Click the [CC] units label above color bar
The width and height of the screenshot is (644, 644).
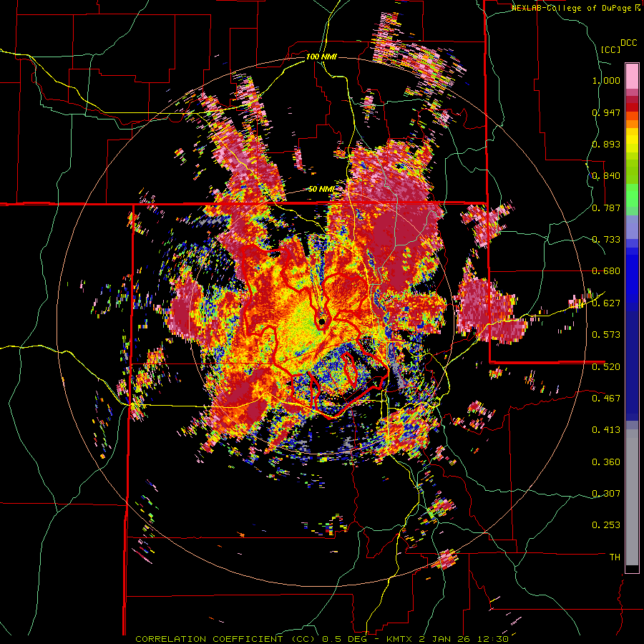[610, 49]
